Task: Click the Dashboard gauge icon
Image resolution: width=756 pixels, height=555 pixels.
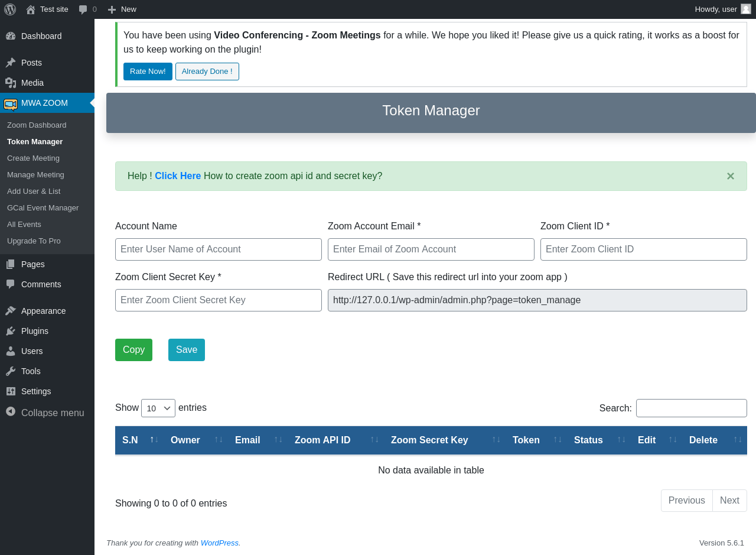Action: click(x=11, y=36)
